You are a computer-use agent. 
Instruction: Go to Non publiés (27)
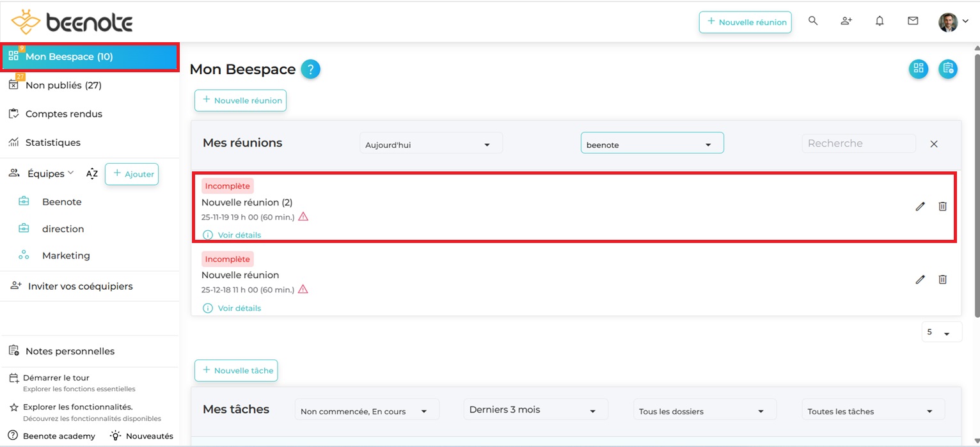pos(63,85)
